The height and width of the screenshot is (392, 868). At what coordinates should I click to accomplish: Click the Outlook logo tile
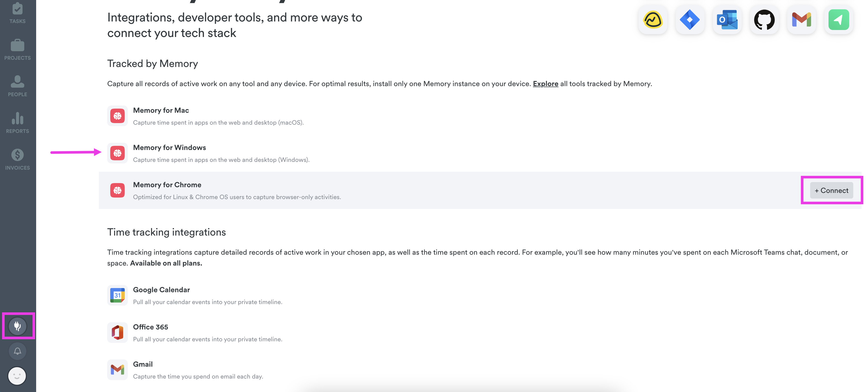[727, 20]
